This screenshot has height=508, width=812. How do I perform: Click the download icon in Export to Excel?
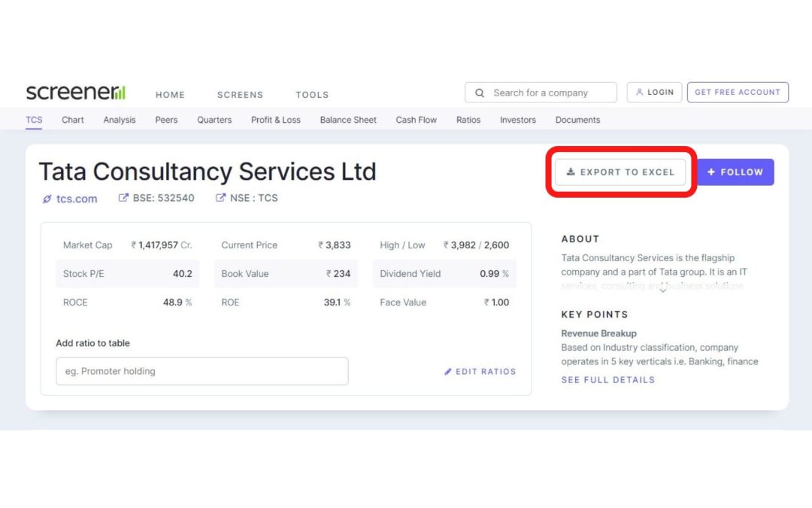(571, 172)
